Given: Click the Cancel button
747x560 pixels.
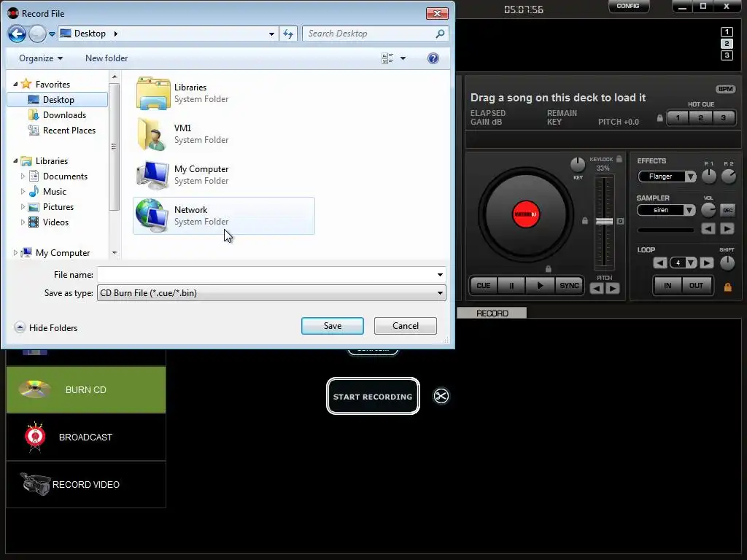Looking at the screenshot, I should [406, 326].
